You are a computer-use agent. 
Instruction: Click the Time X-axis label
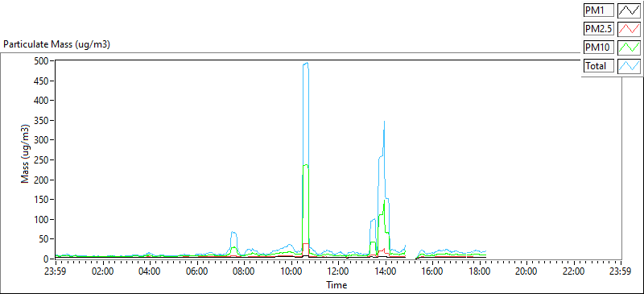point(336,284)
